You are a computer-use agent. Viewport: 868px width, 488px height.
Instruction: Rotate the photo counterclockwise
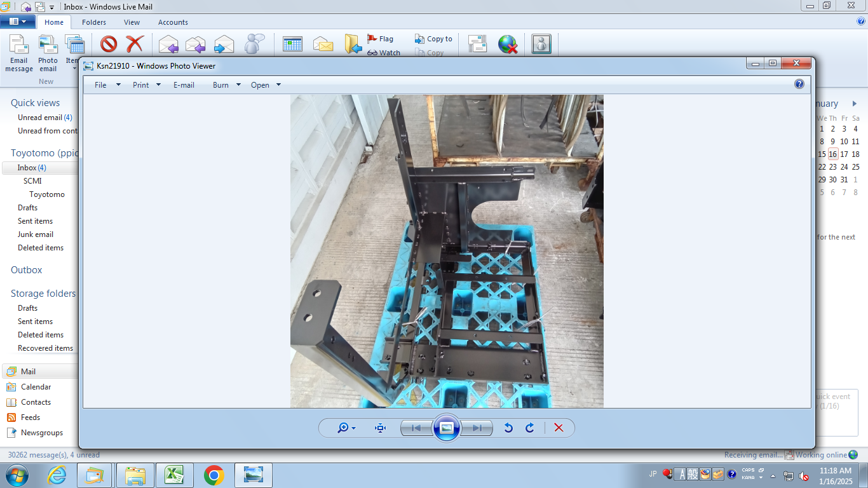point(508,428)
